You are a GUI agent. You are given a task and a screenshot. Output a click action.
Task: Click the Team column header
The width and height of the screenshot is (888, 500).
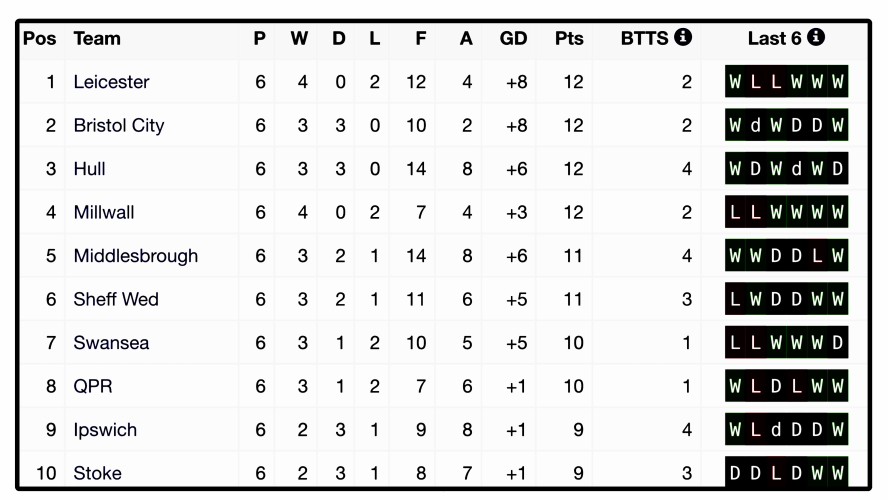coord(97,38)
